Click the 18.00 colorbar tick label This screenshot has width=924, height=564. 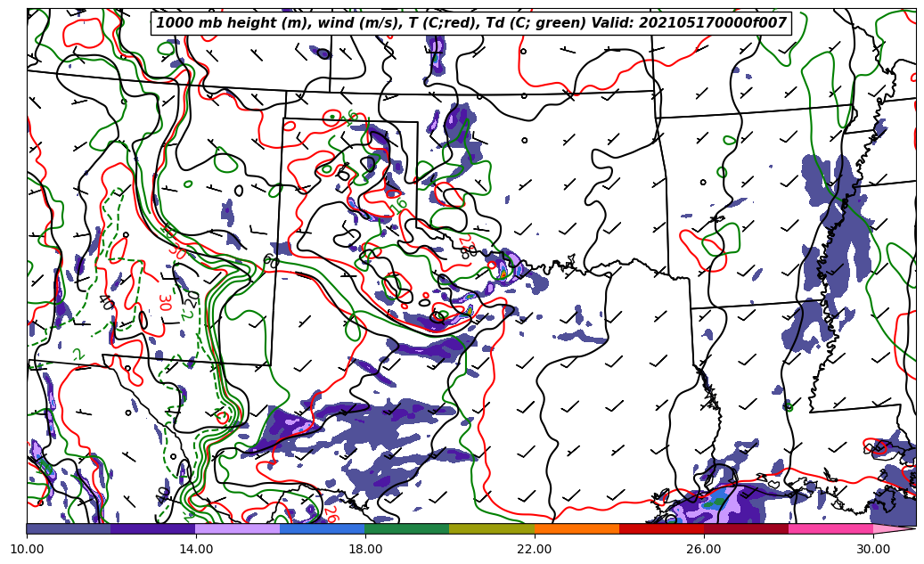365,549
